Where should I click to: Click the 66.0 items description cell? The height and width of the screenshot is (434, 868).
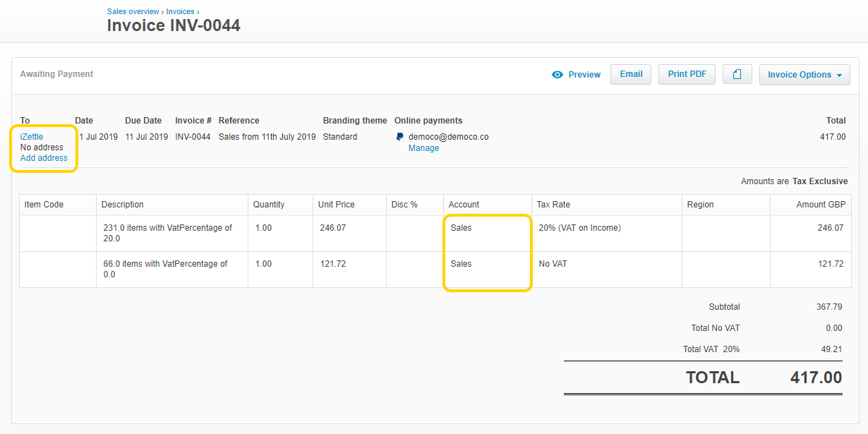pos(165,269)
